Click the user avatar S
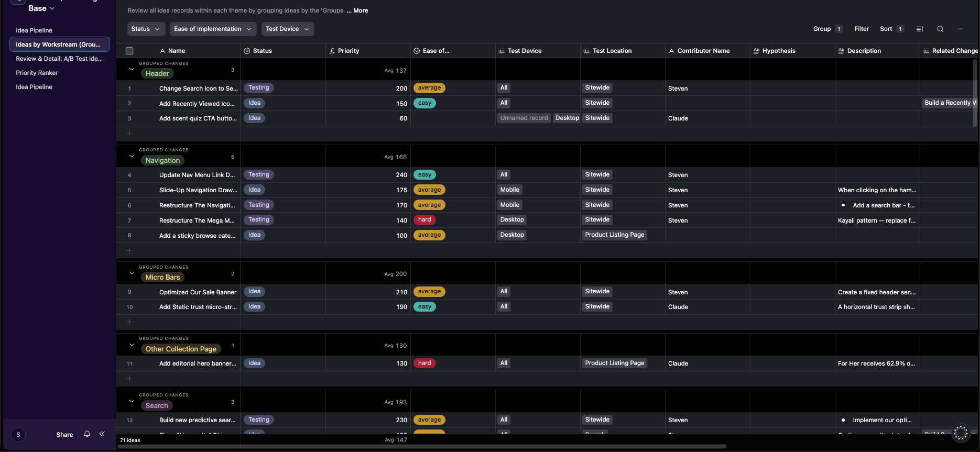Screen dimensions: 980x452 pyautogui.click(x=18, y=435)
